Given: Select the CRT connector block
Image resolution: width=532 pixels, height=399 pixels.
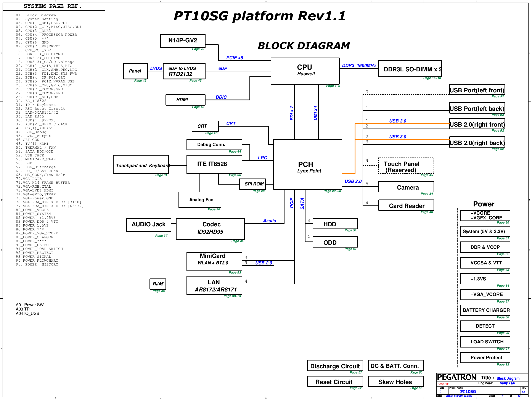Looking at the screenshot, I should tap(205, 126).
